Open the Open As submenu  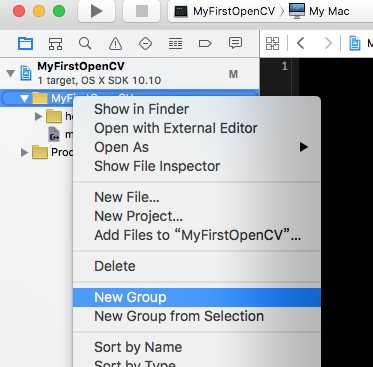coord(197,147)
